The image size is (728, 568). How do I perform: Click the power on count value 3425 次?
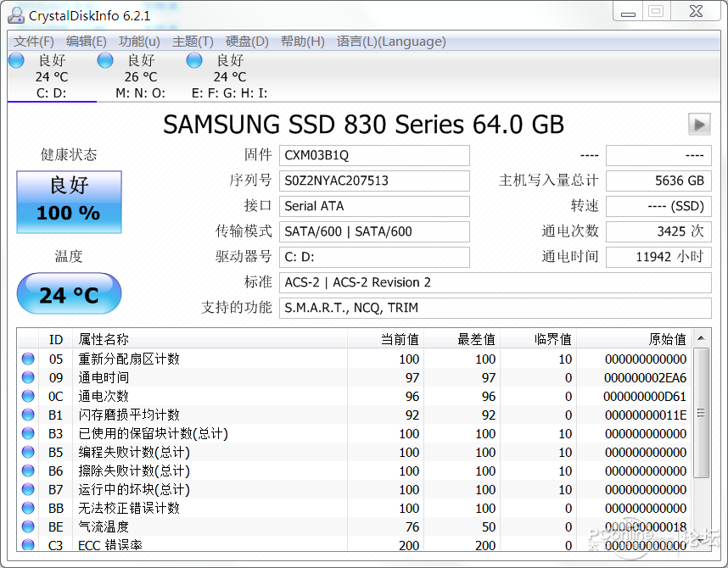658,231
